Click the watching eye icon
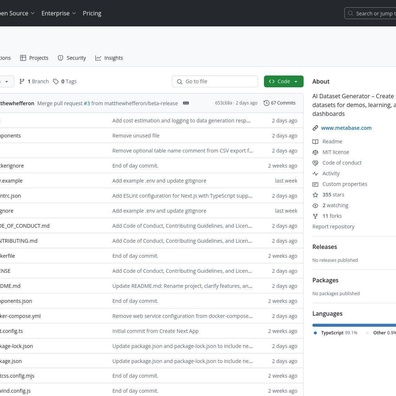 [x=315, y=205]
